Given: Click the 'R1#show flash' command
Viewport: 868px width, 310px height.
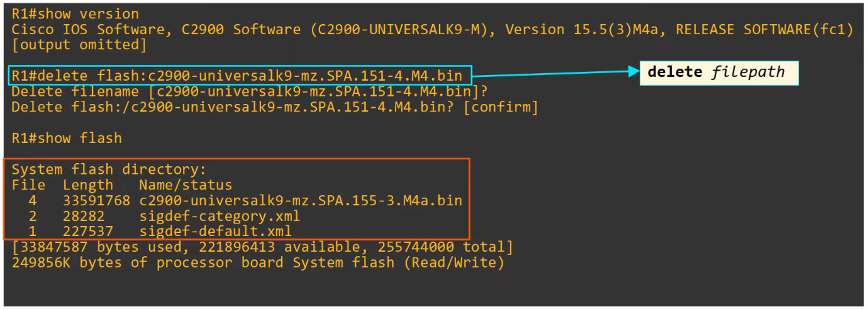Looking at the screenshot, I should coord(66,138).
